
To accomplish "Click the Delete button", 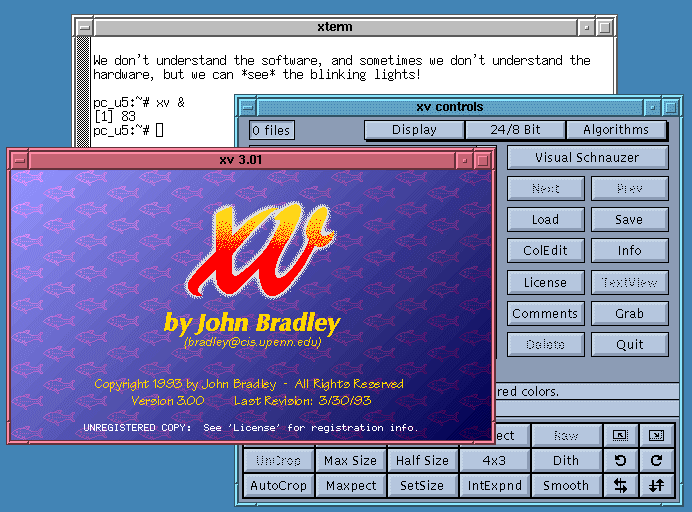I will pos(546,344).
